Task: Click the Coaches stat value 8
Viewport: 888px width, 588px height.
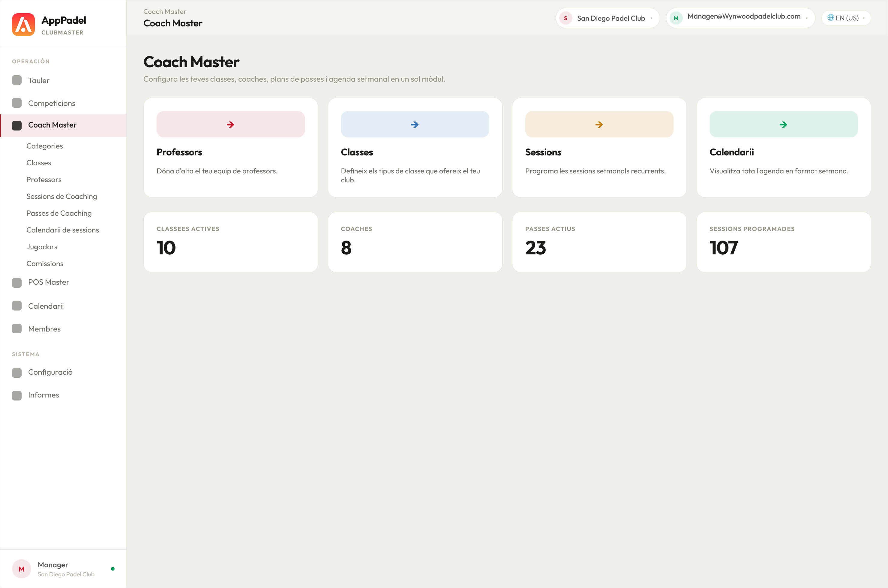Action: [x=346, y=248]
